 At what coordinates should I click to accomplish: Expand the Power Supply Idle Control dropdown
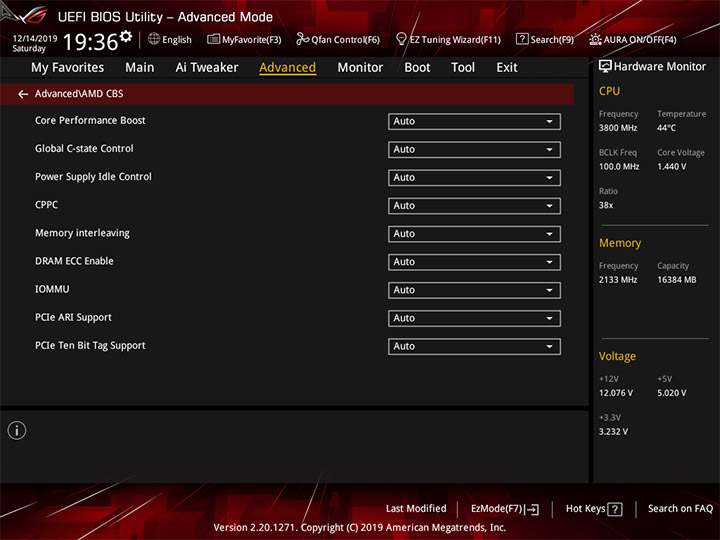(474, 178)
